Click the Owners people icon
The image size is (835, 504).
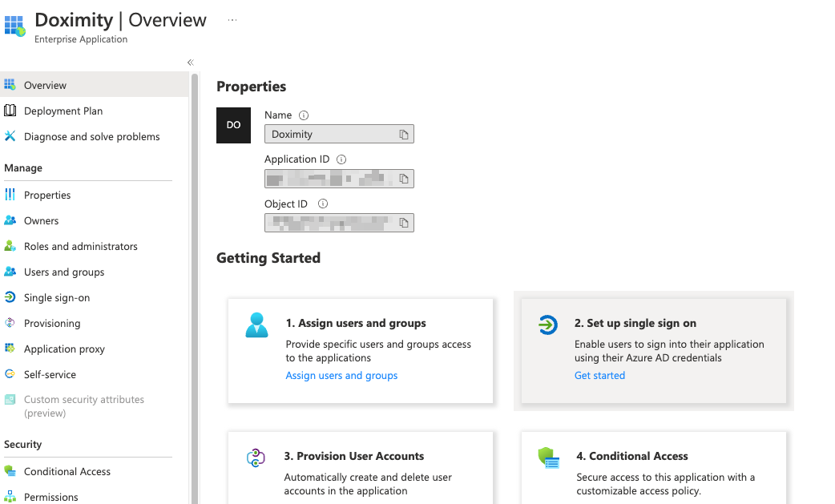10,220
